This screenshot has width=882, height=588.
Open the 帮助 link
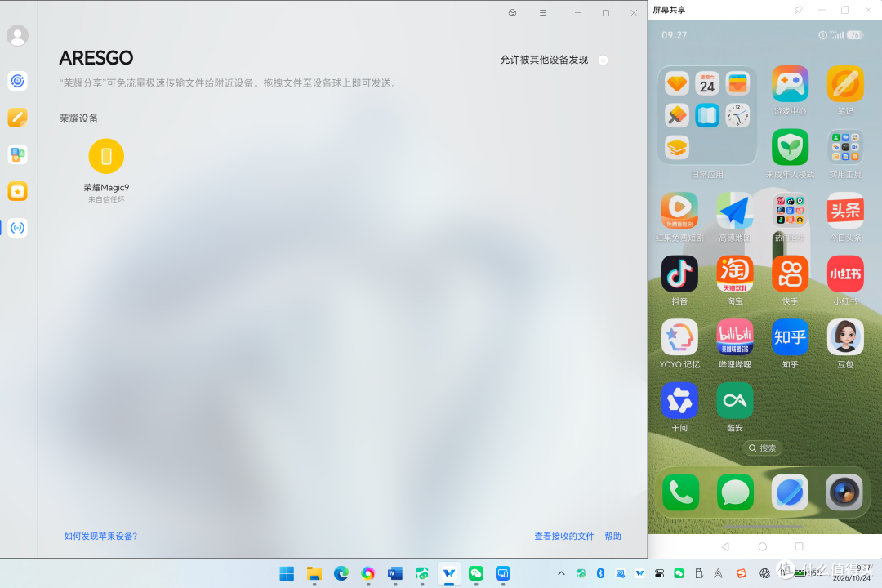coord(612,537)
